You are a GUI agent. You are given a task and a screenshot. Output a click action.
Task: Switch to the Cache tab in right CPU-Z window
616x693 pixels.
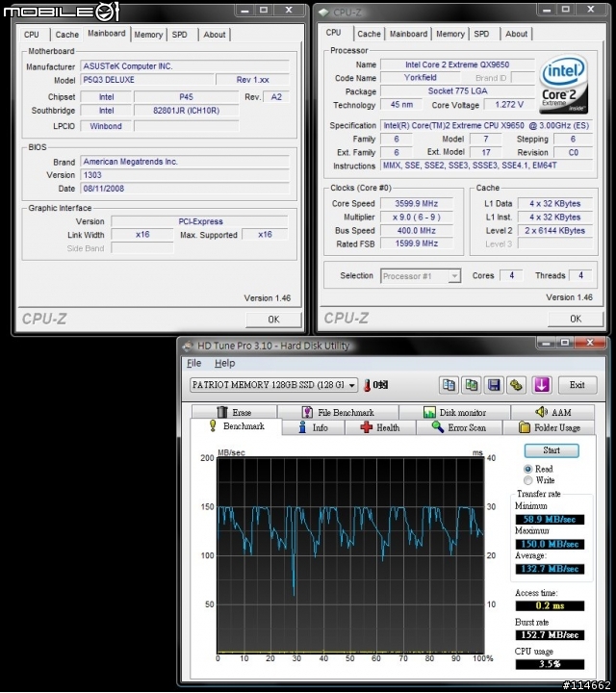point(369,34)
